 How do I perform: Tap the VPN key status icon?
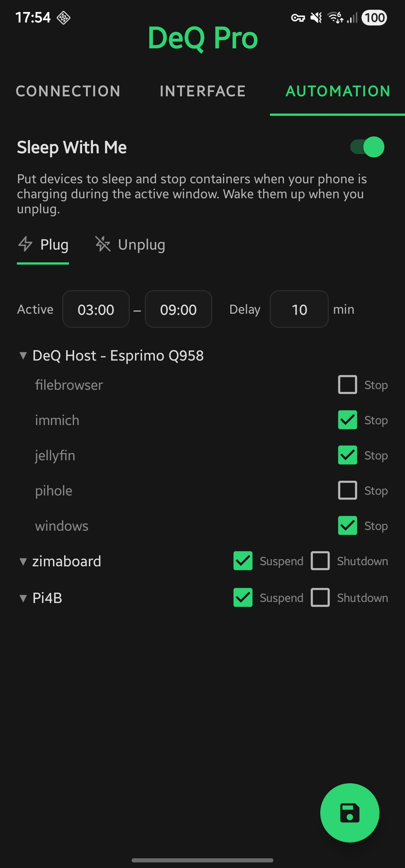click(x=298, y=18)
